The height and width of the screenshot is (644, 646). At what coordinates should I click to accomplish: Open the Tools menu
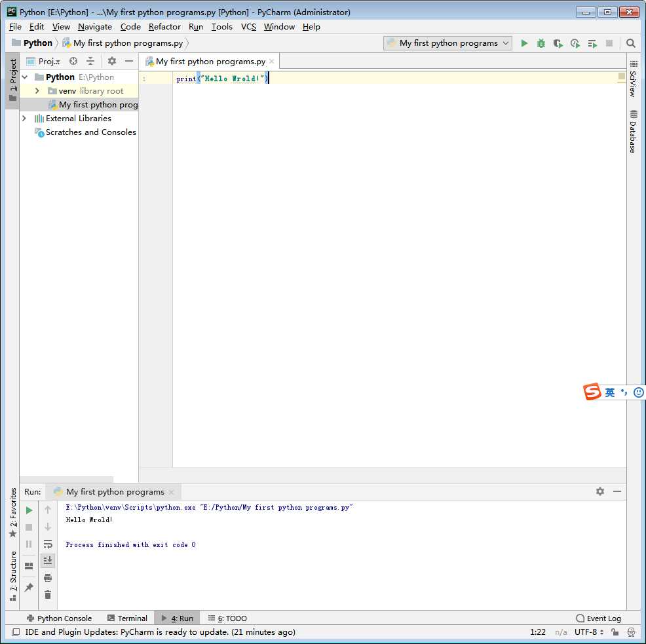221,27
